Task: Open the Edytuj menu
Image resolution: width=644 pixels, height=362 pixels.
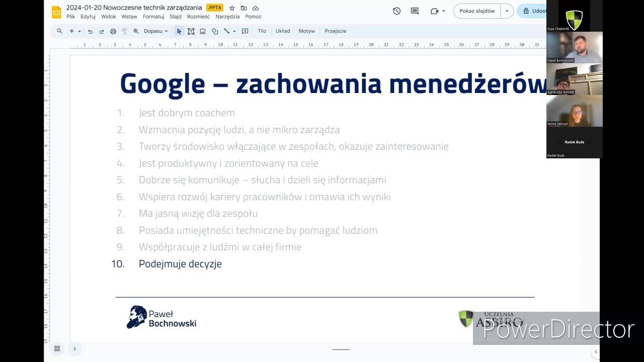Action: 88,17
